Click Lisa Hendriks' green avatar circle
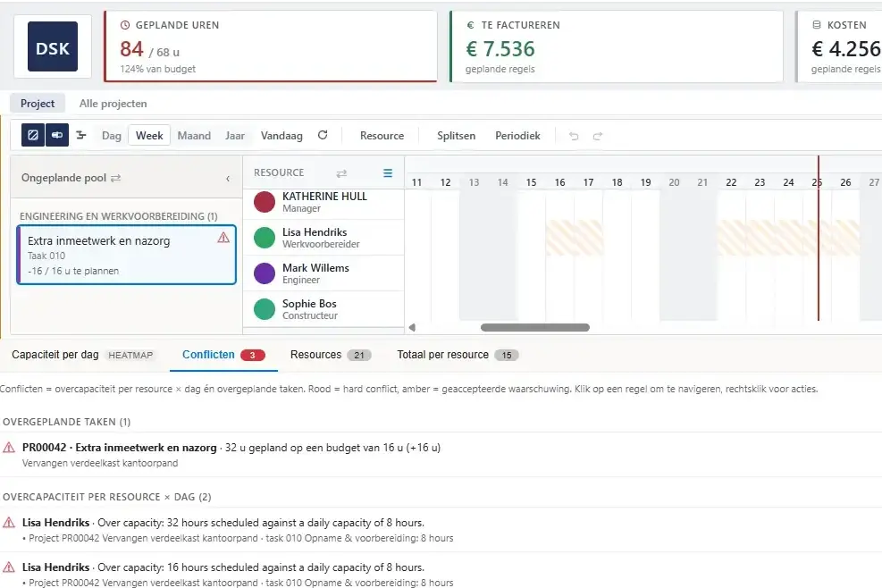This screenshot has width=882, height=588. pyautogui.click(x=265, y=238)
